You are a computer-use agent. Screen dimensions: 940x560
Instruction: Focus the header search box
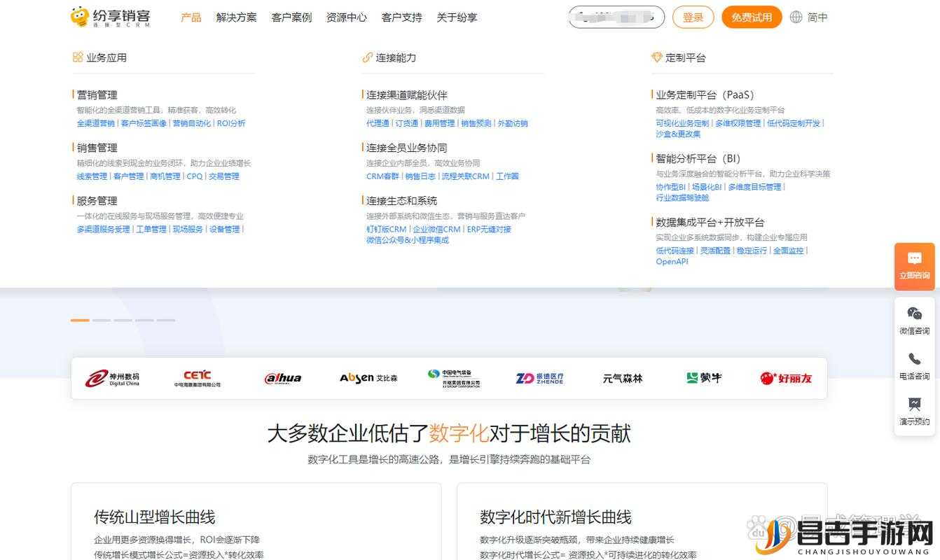point(616,17)
